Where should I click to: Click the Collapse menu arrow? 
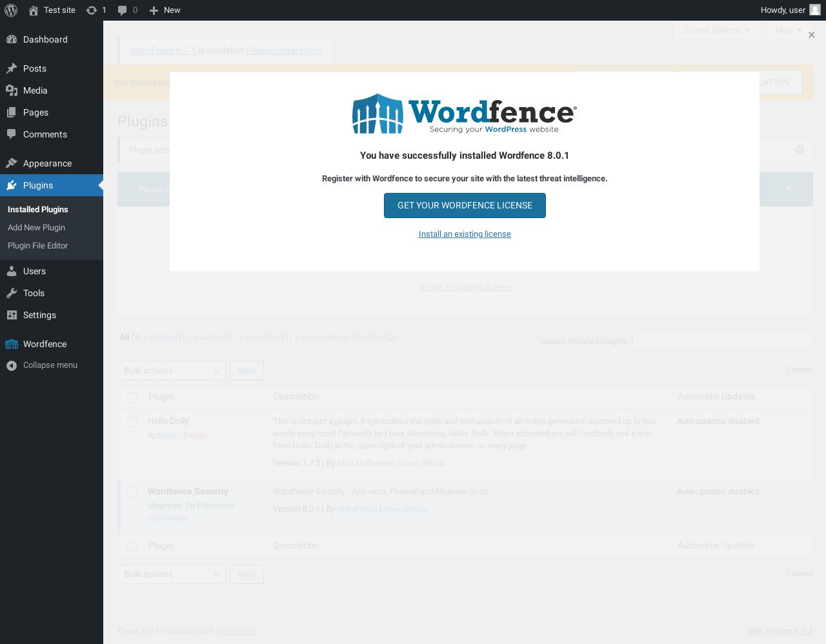coord(12,365)
